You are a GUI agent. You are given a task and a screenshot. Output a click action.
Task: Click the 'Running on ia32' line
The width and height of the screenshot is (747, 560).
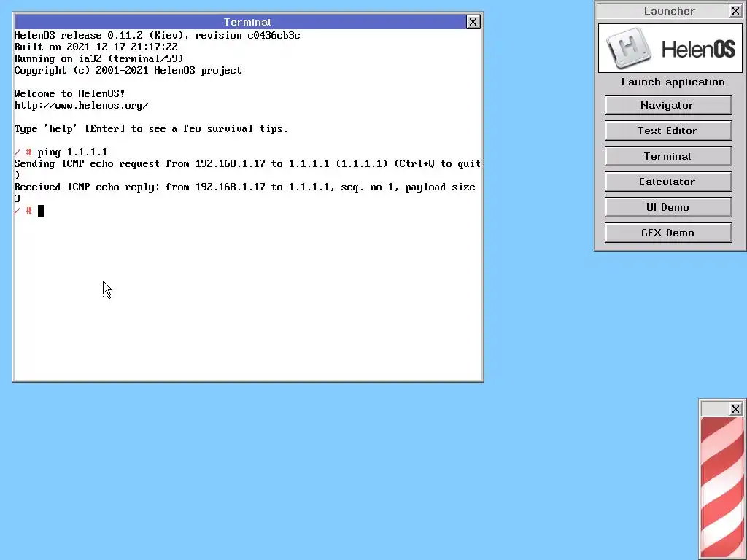(x=98, y=59)
